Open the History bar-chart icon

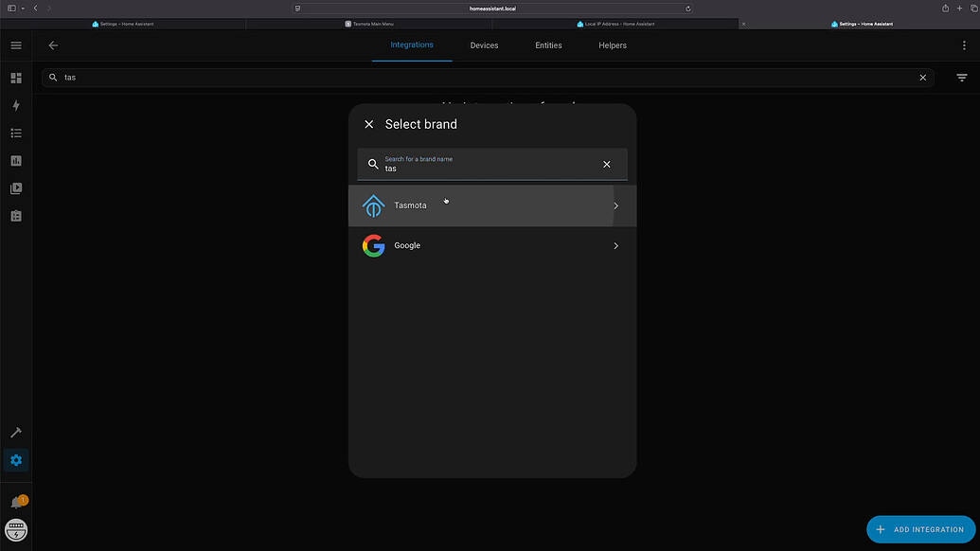point(15,160)
